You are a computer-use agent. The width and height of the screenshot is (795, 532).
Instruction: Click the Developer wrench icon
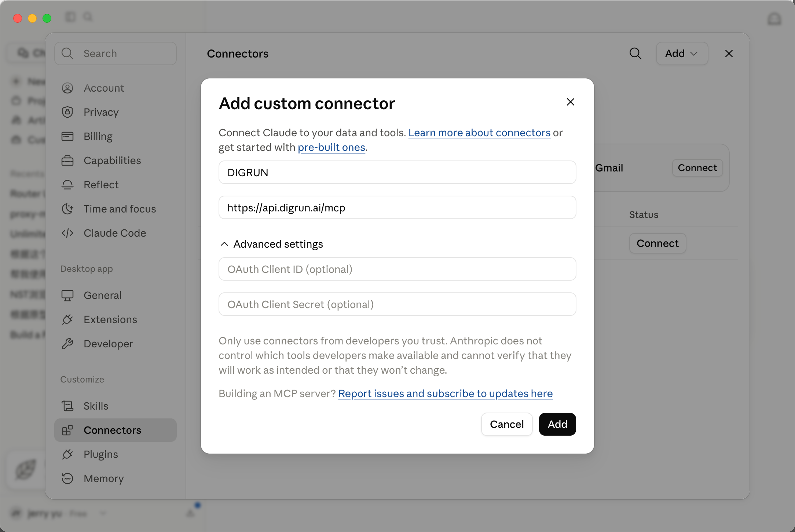[67, 344]
